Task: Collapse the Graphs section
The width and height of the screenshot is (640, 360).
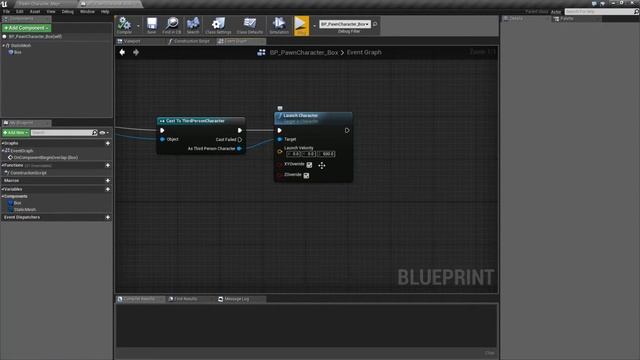Action: click(3, 143)
